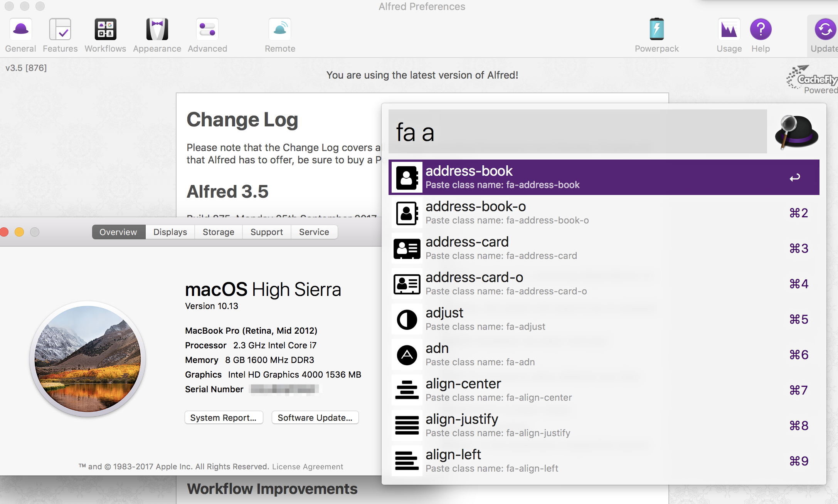Open the Remote preferences
Image resolution: width=838 pixels, height=504 pixels.
280,35
